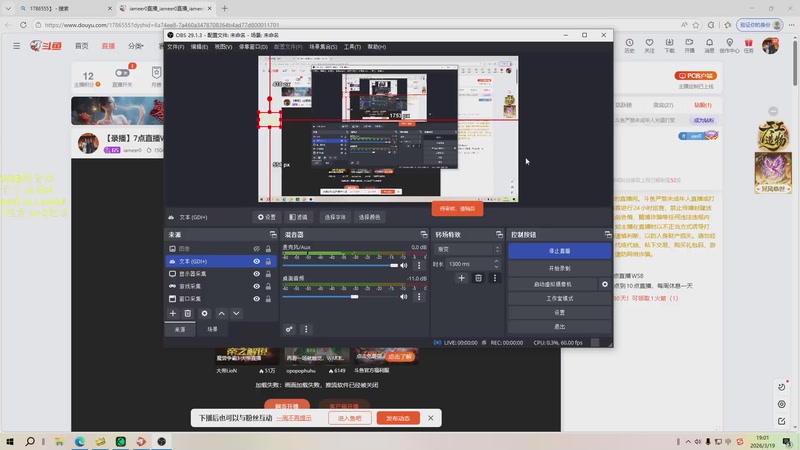Click 选择字体 in source toolbar
Screen dimensions: 800x450
335,217
